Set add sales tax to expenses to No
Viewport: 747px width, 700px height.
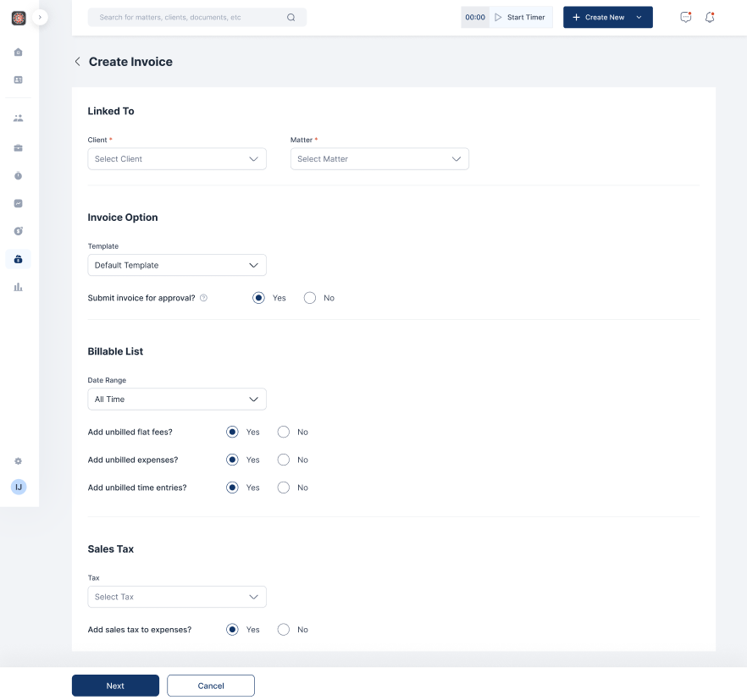point(284,630)
